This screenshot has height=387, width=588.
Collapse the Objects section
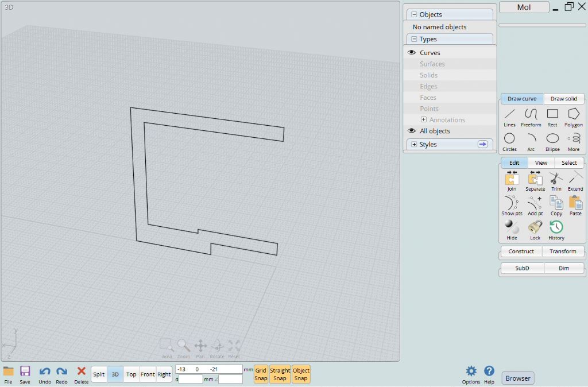[x=414, y=14]
